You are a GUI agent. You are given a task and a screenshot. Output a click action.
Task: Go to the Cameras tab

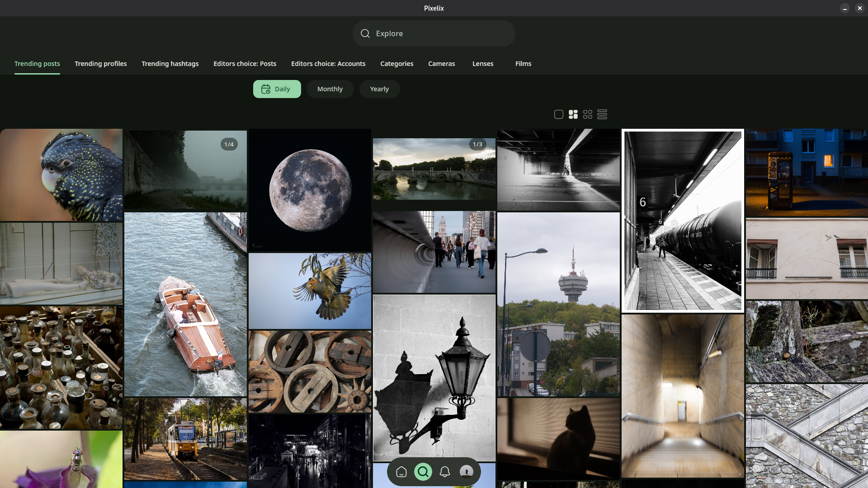tap(442, 64)
